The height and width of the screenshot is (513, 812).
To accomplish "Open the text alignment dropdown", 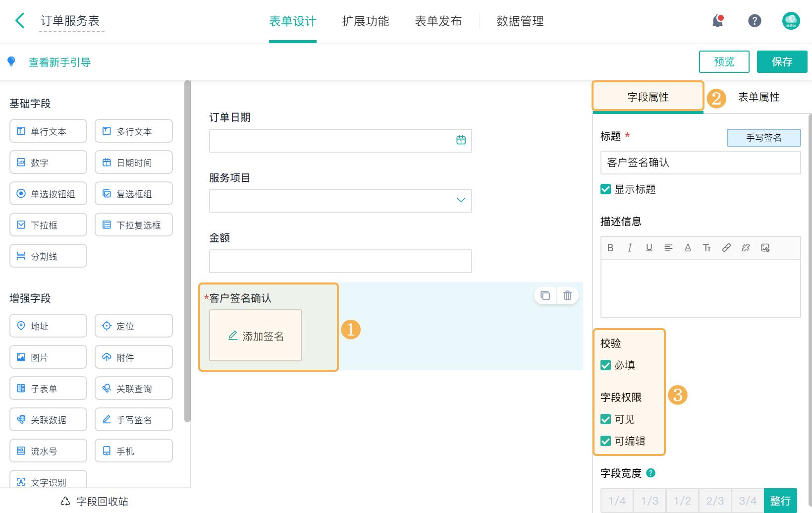I will (668, 248).
